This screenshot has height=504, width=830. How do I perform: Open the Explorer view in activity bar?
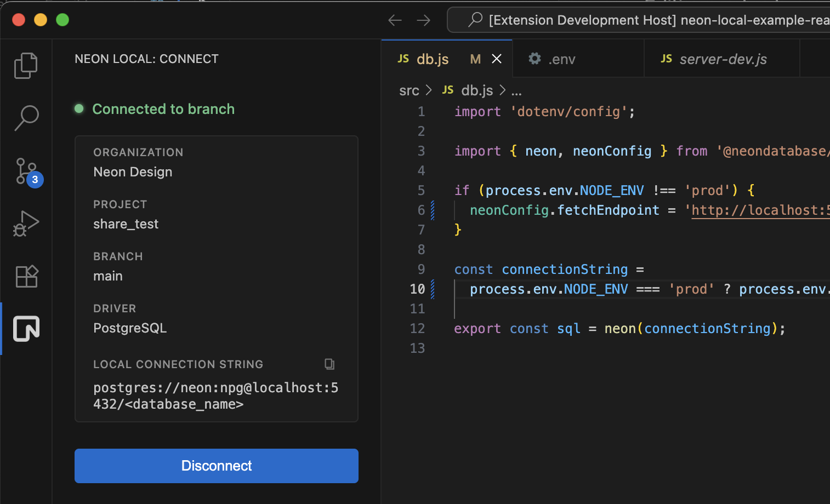pyautogui.click(x=26, y=66)
